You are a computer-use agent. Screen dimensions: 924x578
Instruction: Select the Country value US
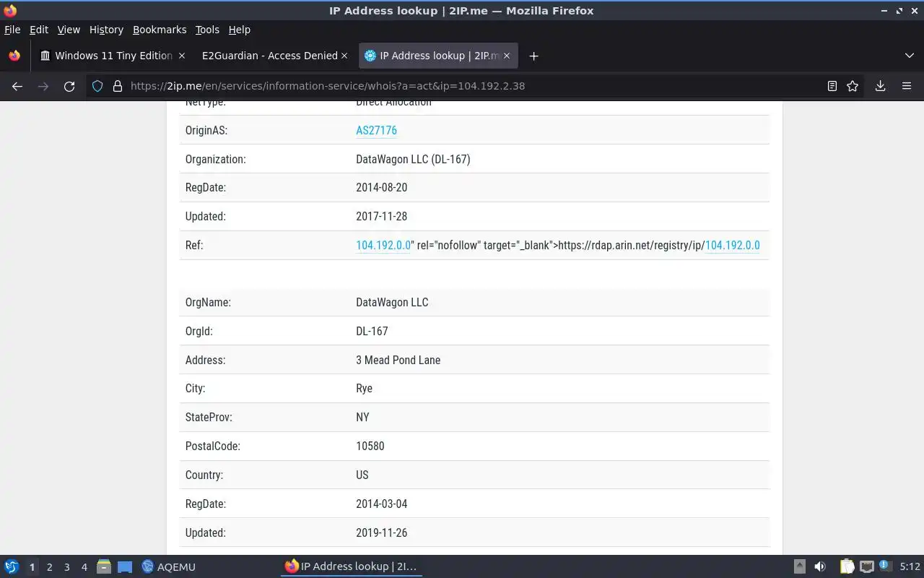[x=362, y=475]
